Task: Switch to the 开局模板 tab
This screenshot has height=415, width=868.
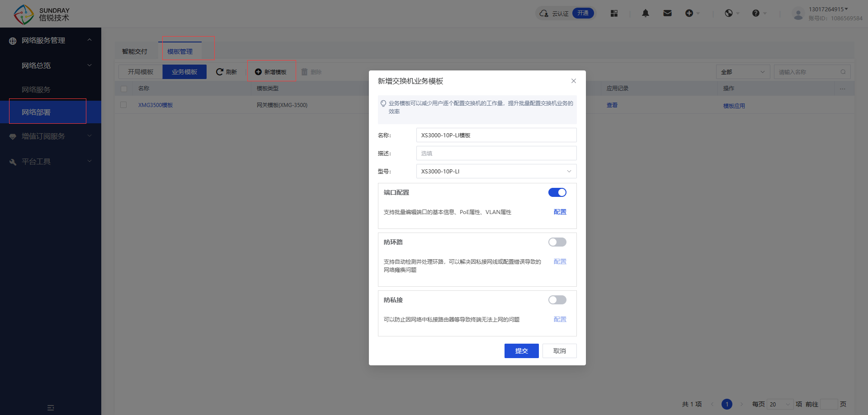Action: click(141, 72)
